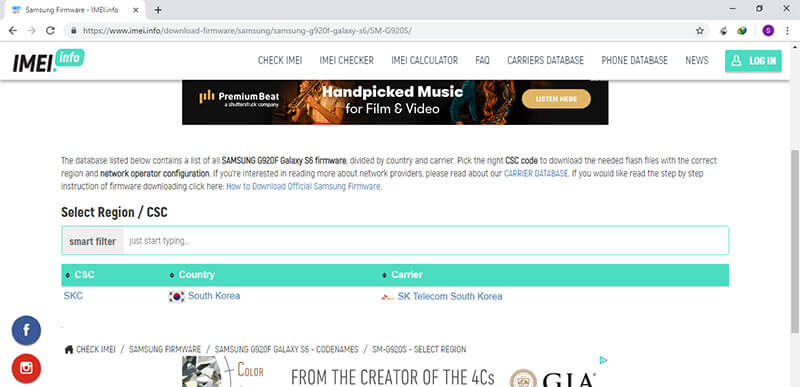Click LISTEN HERE on the PremiumBeat ad

(556, 99)
